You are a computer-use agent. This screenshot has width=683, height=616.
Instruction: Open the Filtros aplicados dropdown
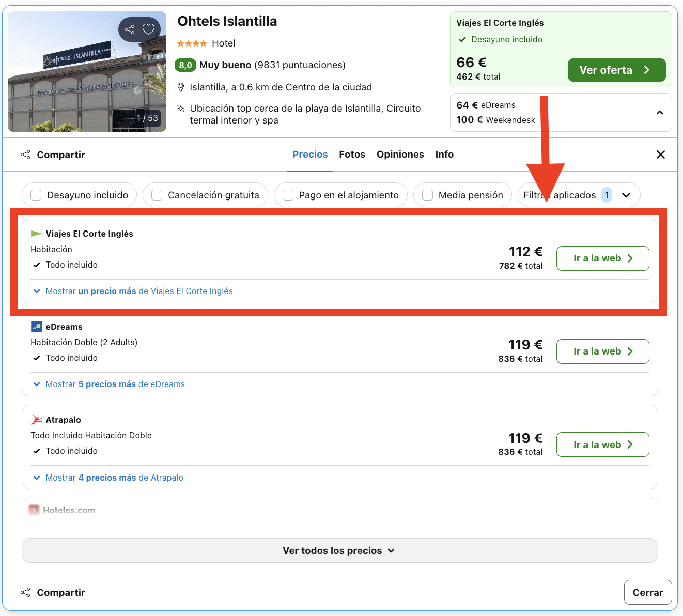579,195
